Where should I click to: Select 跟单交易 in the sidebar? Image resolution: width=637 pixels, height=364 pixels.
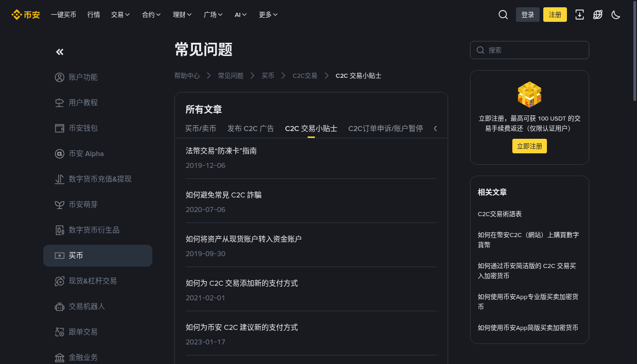click(83, 332)
